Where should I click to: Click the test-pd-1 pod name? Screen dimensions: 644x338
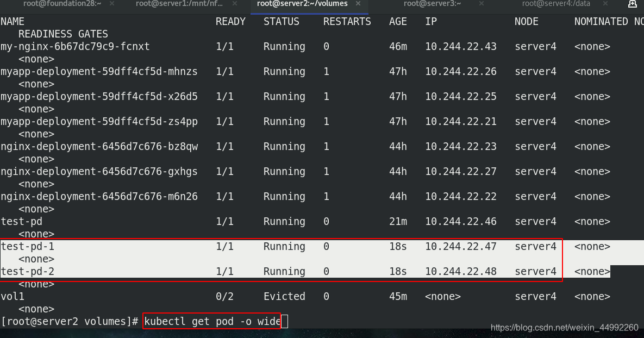pos(28,247)
